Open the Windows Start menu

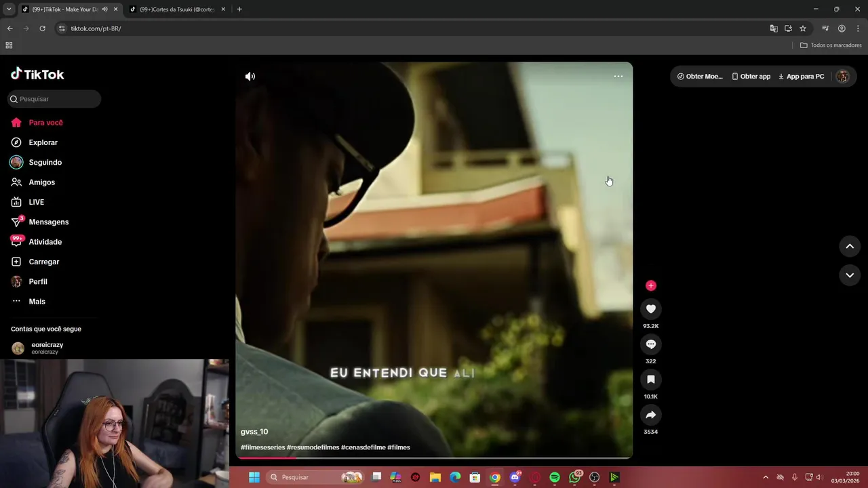(254, 477)
